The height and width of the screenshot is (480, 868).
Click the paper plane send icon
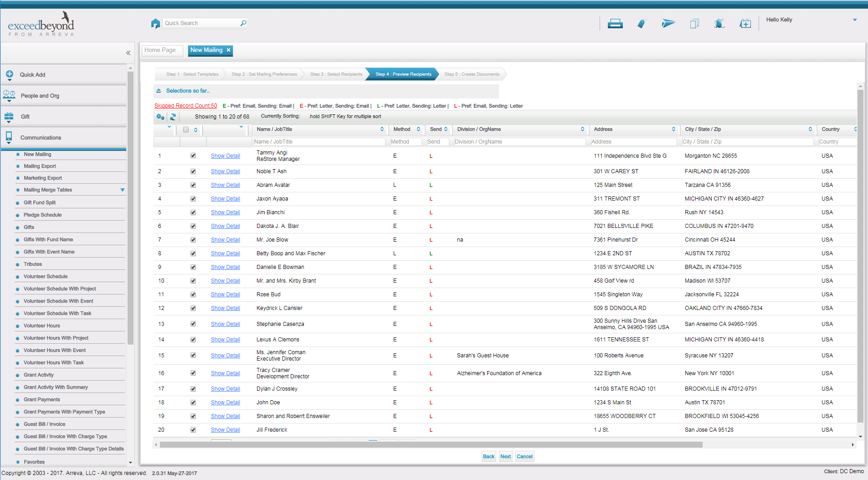pyautogui.click(x=668, y=24)
